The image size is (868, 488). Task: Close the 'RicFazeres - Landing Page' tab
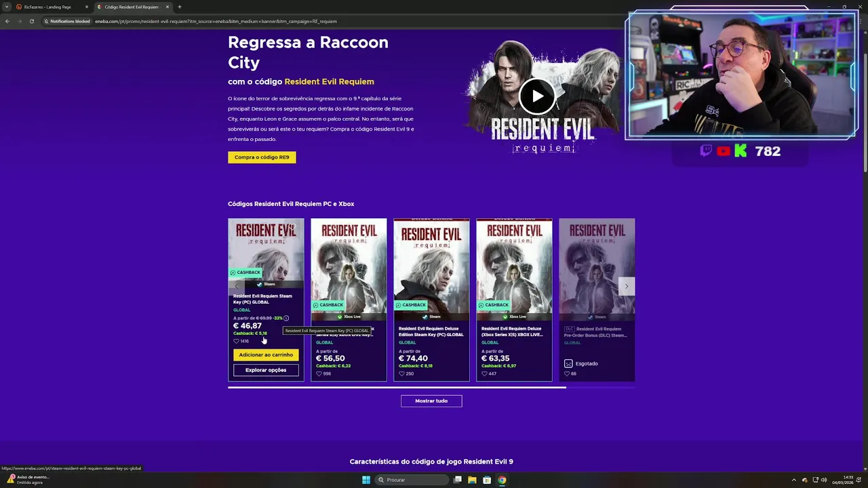(86, 7)
